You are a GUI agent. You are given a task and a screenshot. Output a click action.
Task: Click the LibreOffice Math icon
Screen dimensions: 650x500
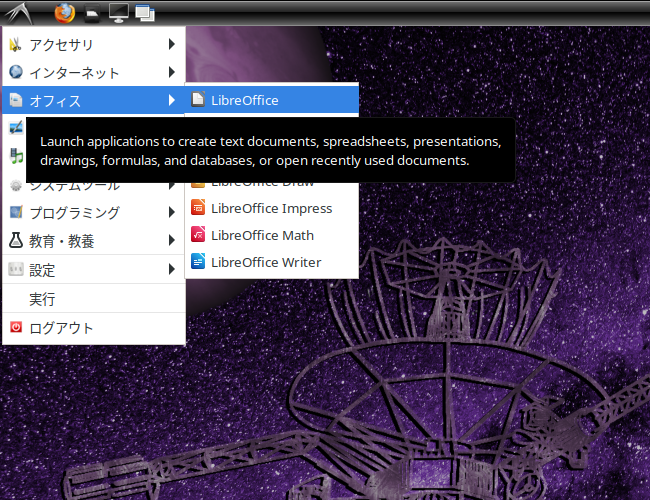[198, 234]
